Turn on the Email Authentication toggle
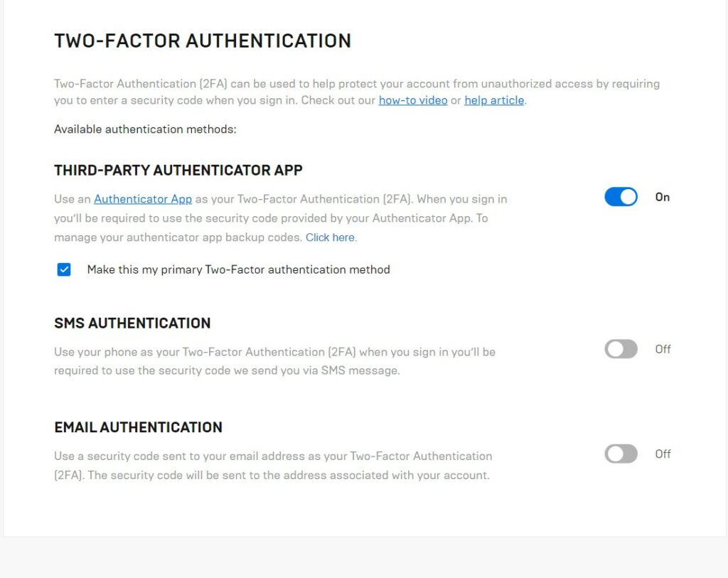This screenshot has width=728, height=578. click(x=621, y=454)
